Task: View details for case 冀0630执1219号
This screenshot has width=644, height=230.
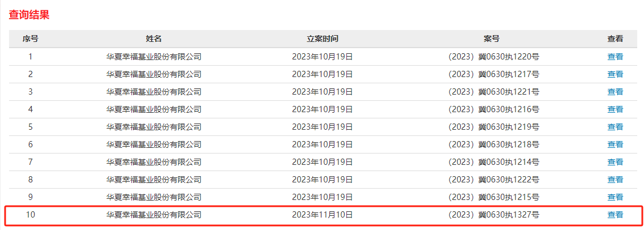Action: coord(615,127)
